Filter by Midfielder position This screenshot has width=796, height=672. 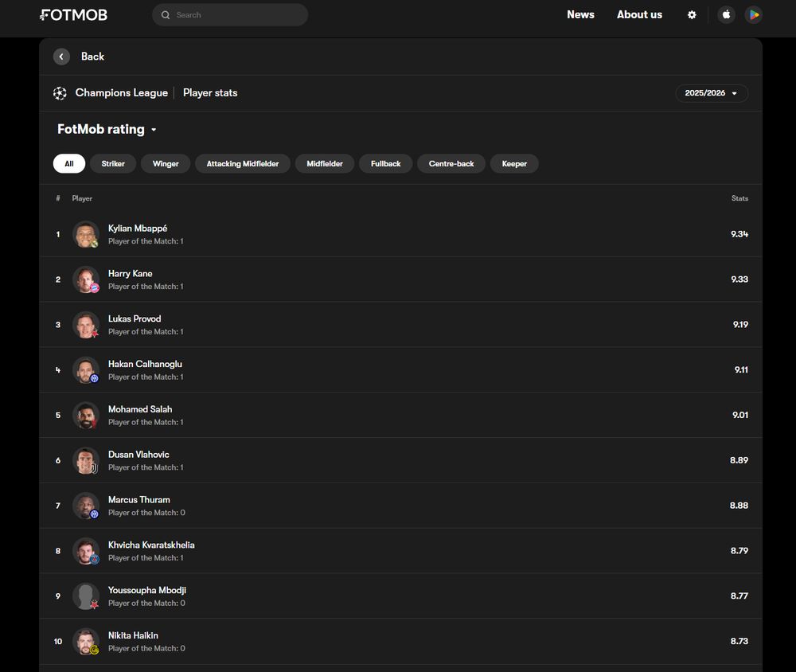(325, 163)
